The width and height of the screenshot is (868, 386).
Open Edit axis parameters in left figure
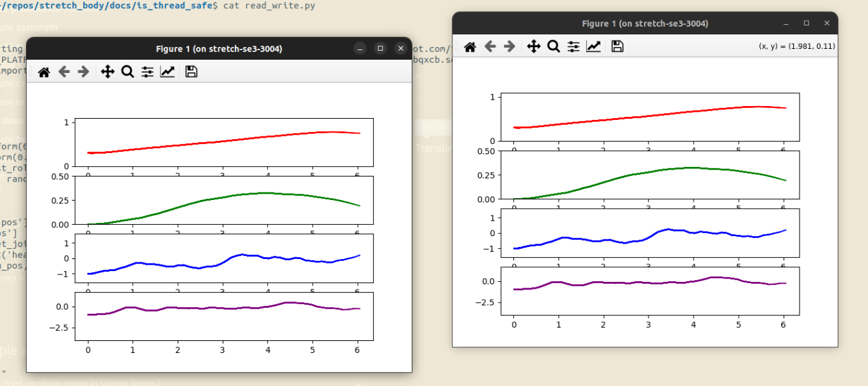(x=167, y=72)
